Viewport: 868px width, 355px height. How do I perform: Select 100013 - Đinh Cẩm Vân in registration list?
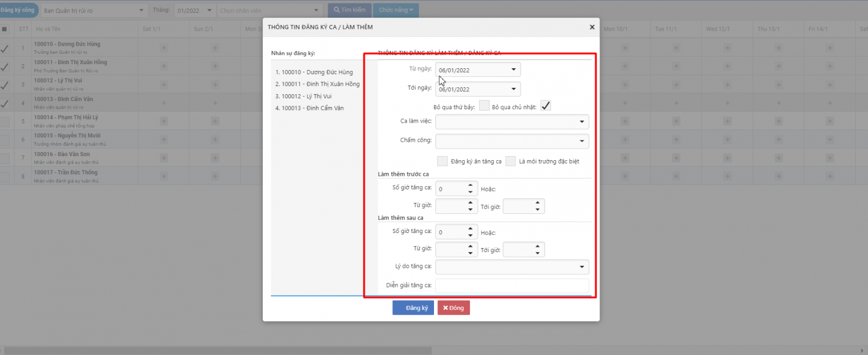click(x=310, y=108)
